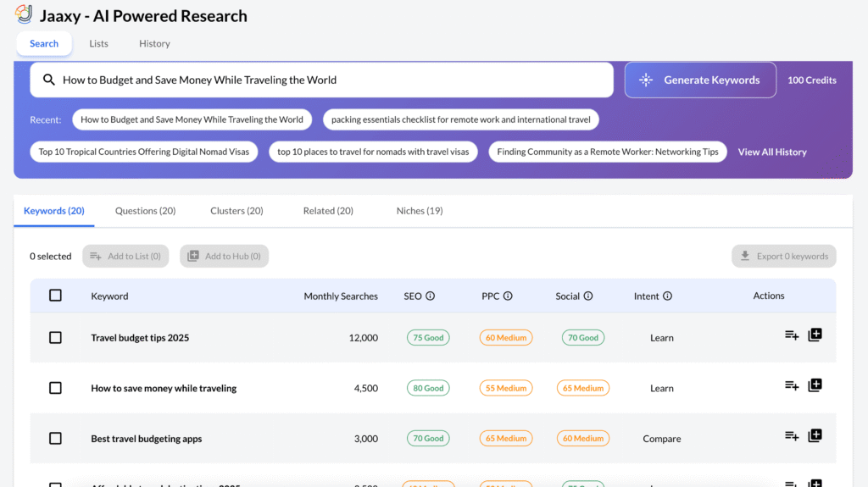Viewport: 868px width, 487px height.
Task: Click '70 Good' SEO badge for budgeting apps
Action: tap(428, 439)
